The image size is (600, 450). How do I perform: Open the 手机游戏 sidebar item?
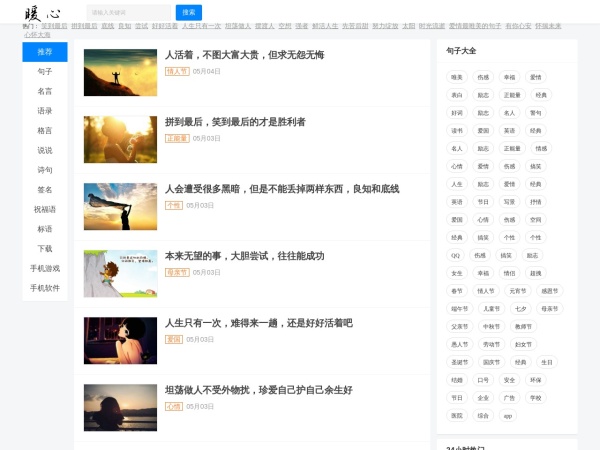click(x=45, y=269)
